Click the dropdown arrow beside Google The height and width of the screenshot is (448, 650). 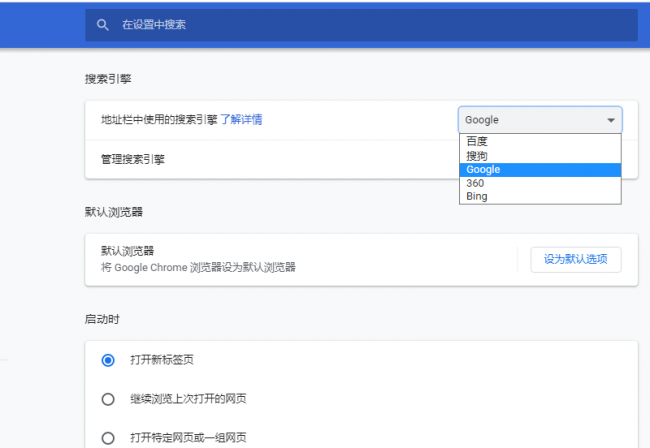point(611,120)
